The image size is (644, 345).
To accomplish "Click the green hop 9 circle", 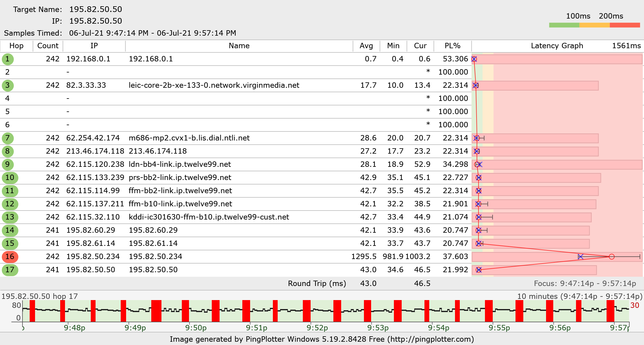I will click(7, 164).
